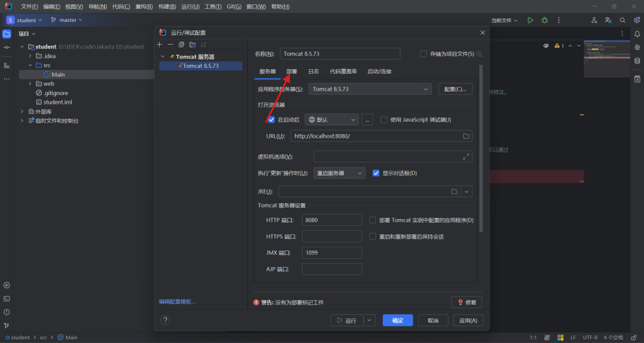Open IDE settings gear icon
644x343 pixels.
tap(636, 20)
